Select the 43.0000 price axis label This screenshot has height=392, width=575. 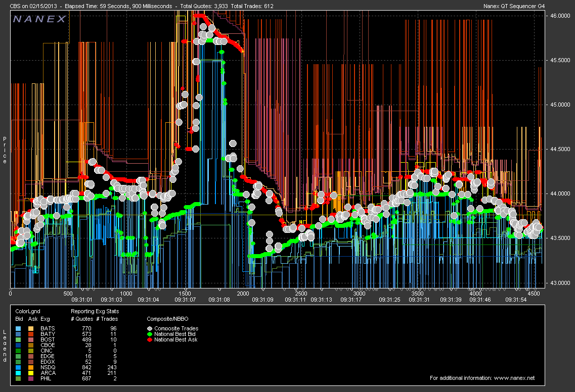tap(560, 283)
